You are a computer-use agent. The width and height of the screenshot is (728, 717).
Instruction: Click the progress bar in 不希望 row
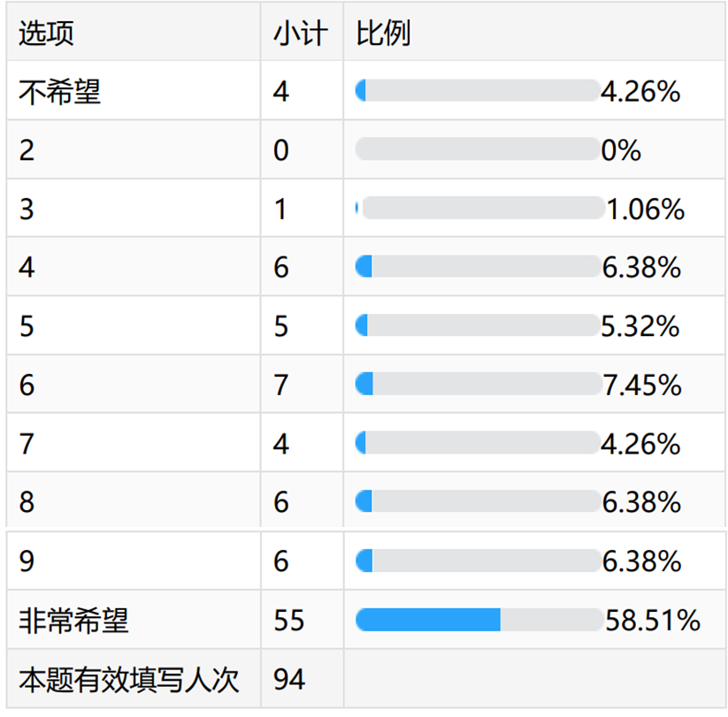coord(478,90)
